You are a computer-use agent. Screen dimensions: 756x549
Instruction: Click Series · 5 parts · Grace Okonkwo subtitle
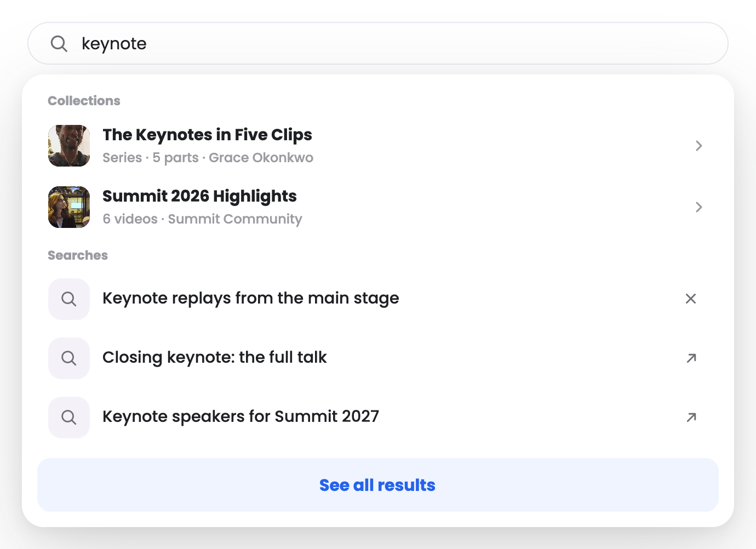208,158
